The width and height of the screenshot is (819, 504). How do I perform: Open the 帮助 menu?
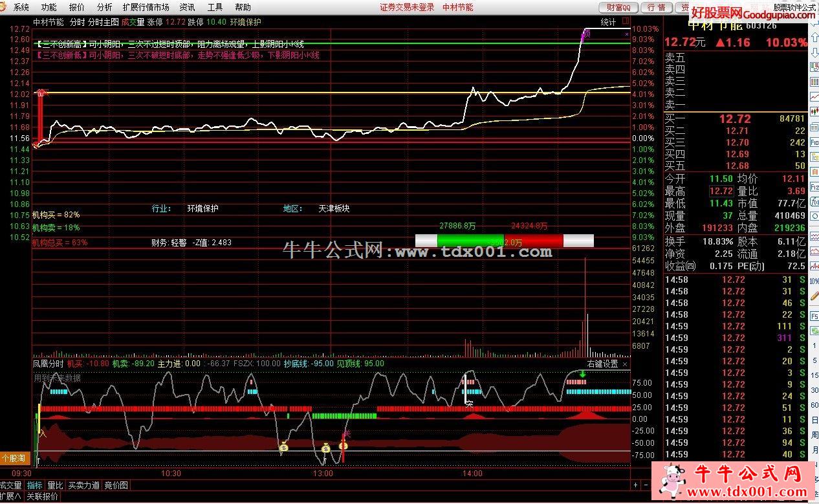[x=243, y=7]
